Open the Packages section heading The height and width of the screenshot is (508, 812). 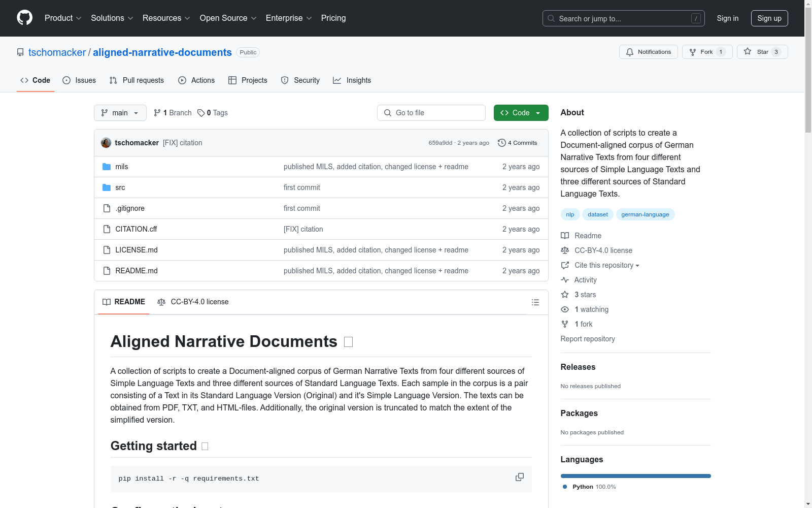[579, 413]
